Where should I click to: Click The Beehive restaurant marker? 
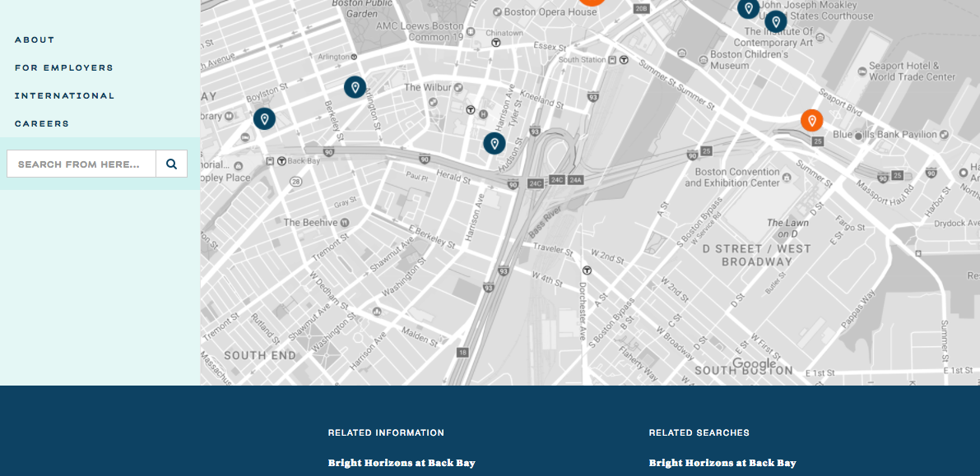[345, 223]
